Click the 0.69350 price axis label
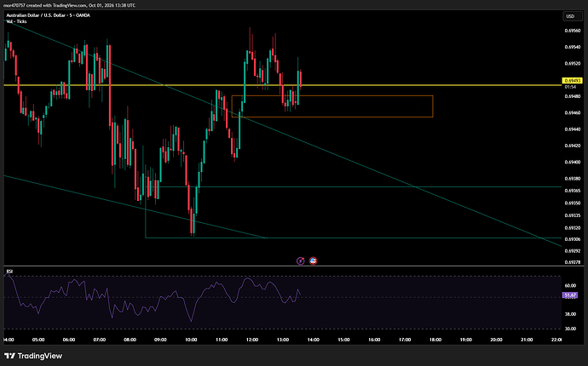The height and width of the screenshot is (366, 588). click(573, 203)
